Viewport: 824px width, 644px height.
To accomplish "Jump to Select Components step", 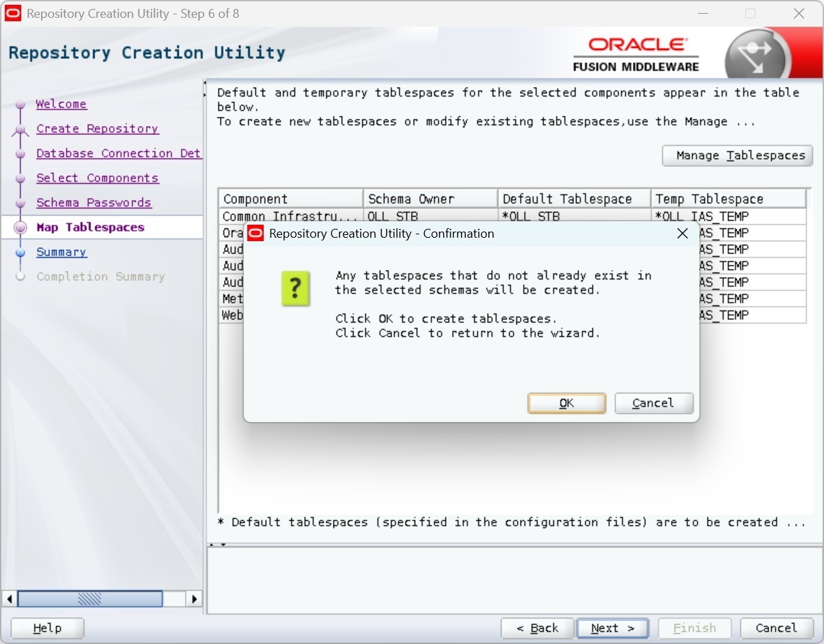I will tap(97, 178).
